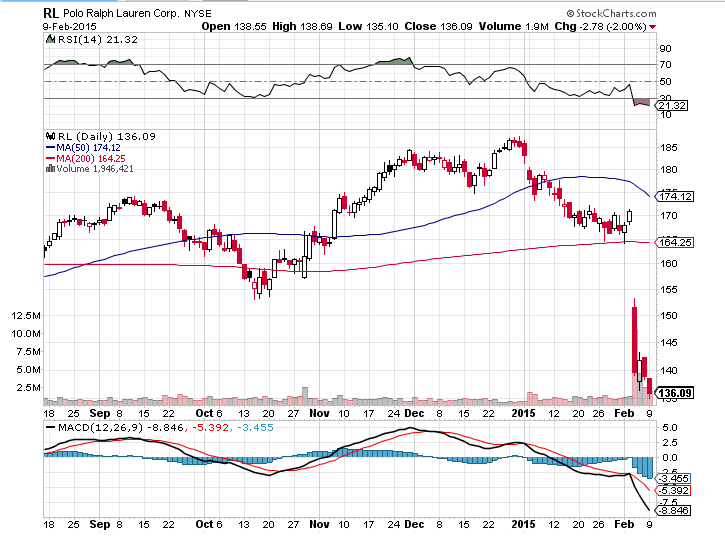Viewport: 725px width, 537px height.
Task: Click the boxed 164.25 price axis label
Action: pos(674,242)
